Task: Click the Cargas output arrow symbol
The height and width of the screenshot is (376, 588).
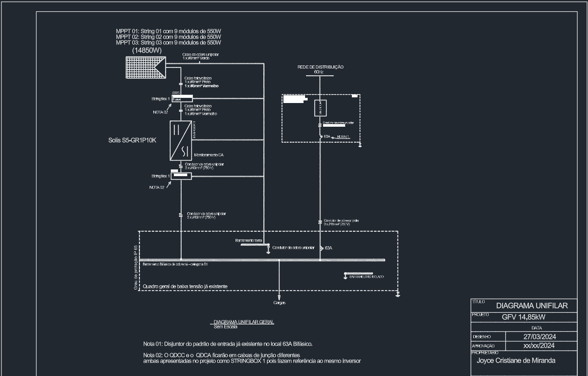Action: 279,298
